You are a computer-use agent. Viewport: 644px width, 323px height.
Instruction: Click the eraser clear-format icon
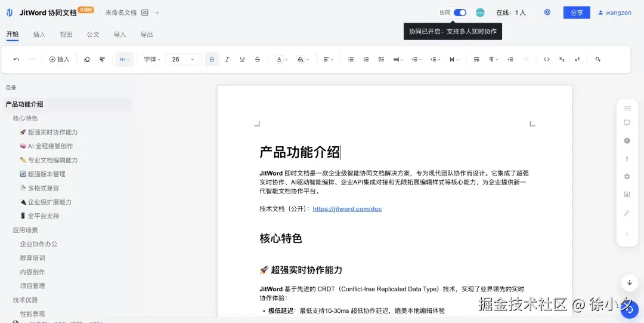tap(86, 59)
